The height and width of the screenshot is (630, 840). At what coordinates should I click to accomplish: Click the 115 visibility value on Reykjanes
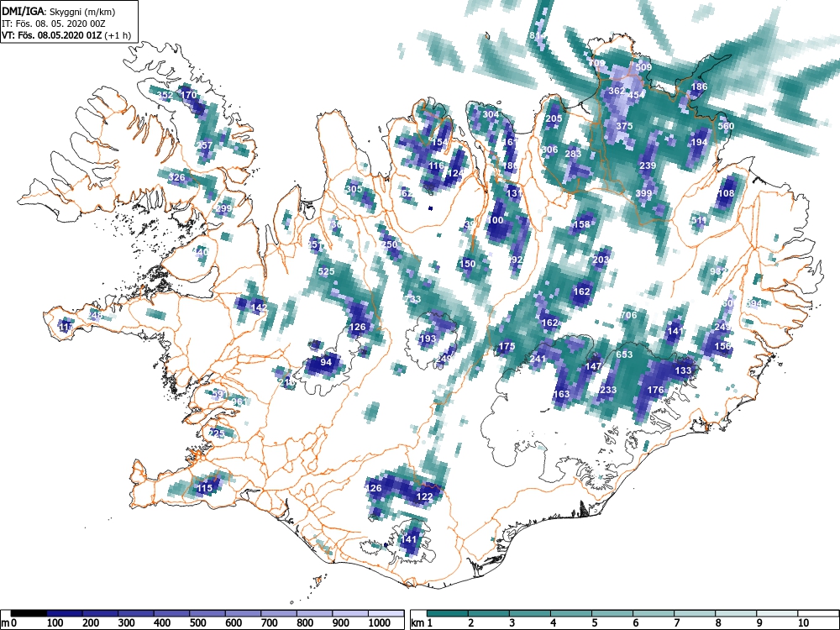tap(205, 488)
